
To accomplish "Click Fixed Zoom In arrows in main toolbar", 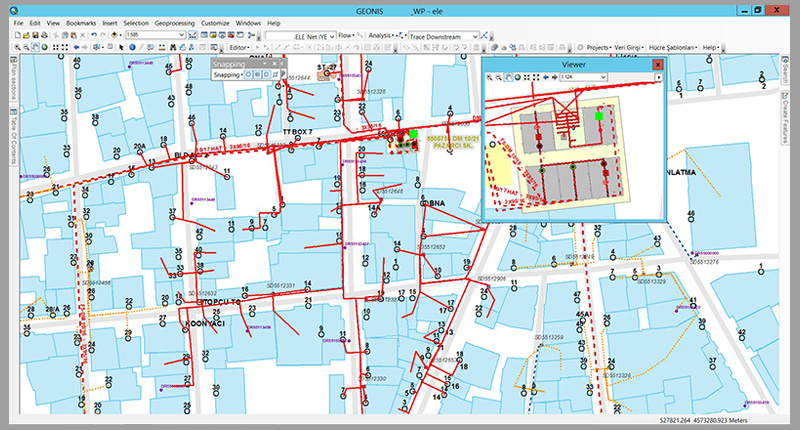I will (55, 47).
